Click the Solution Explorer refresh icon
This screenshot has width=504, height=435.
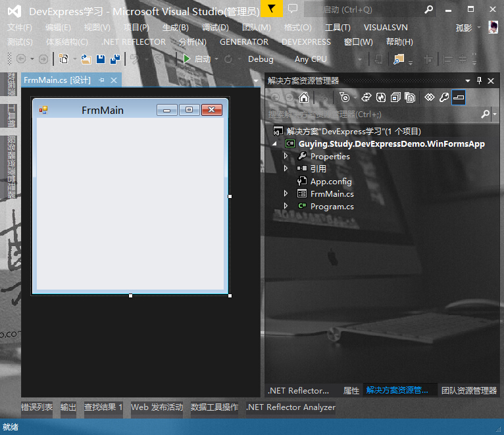point(381,97)
